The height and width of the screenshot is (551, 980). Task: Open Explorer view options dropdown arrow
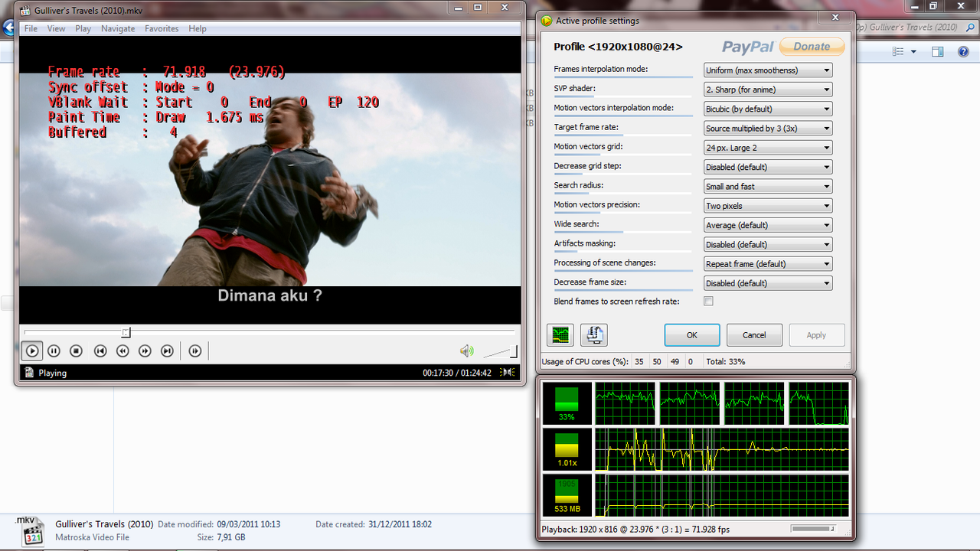pyautogui.click(x=913, y=52)
